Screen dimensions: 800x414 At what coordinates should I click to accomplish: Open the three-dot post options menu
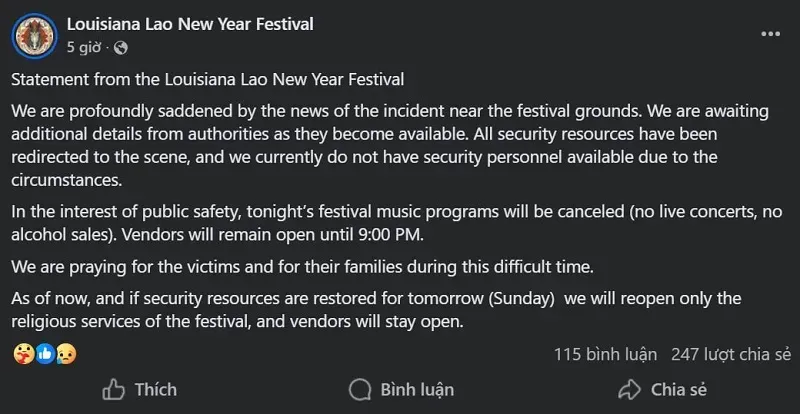[770, 34]
